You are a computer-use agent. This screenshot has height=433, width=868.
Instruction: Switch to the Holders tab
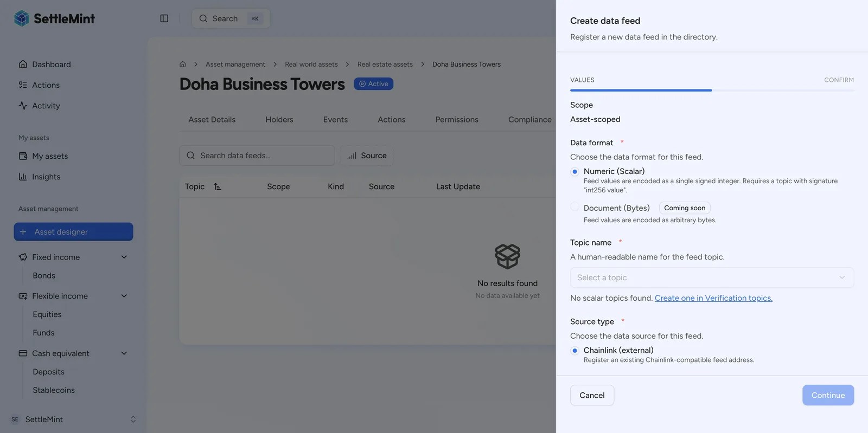(x=279, y=120)
